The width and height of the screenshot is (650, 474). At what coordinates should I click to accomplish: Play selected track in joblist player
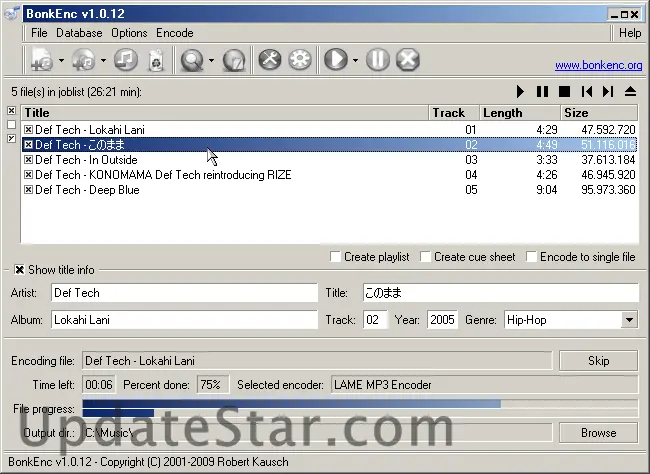(x=520, y=91)
